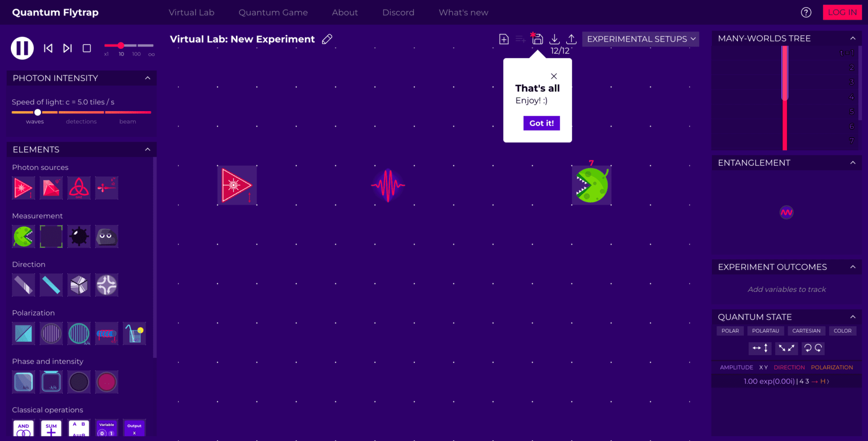Select the beam splitter cube element
This screenshot has width=868, height=441.
click(x=79, y=285)
